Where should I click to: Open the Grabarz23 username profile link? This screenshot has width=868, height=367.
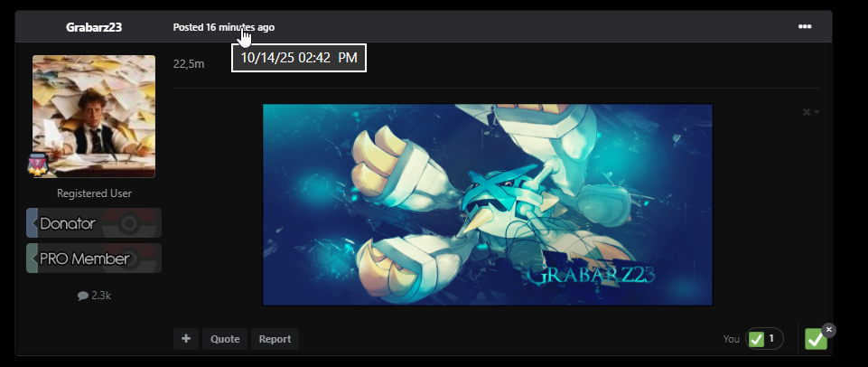tap(94, 27)
